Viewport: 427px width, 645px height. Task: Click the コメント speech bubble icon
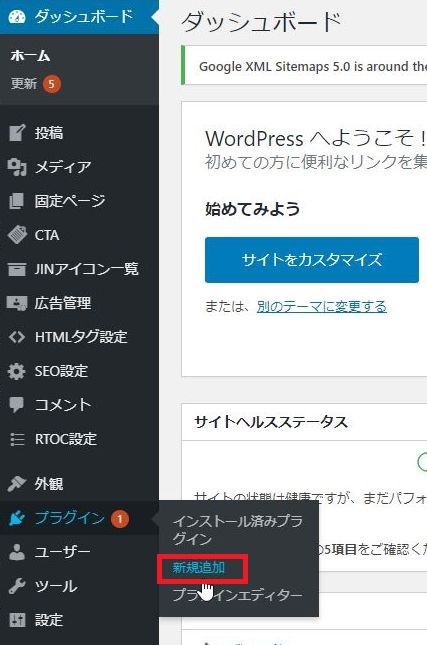pyautogui.click(x=17, y=405)
